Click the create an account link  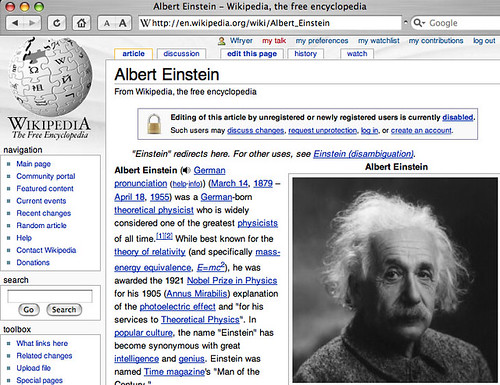(x=421, y=130)
